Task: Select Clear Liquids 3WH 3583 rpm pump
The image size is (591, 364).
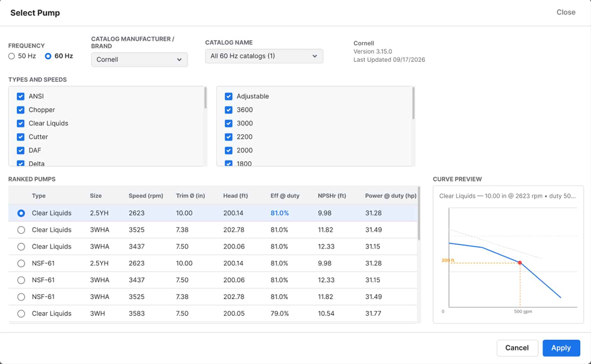Action: (x=21, y=314)
